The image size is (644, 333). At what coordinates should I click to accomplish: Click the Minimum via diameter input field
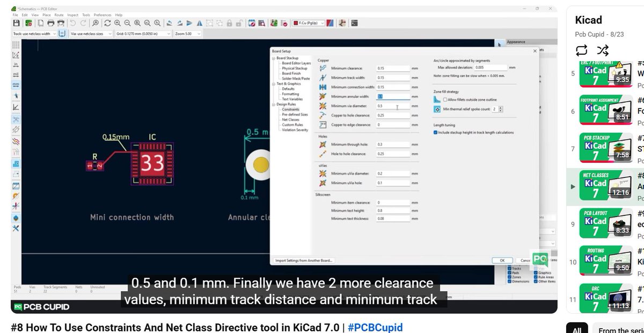tap(393, 106)
